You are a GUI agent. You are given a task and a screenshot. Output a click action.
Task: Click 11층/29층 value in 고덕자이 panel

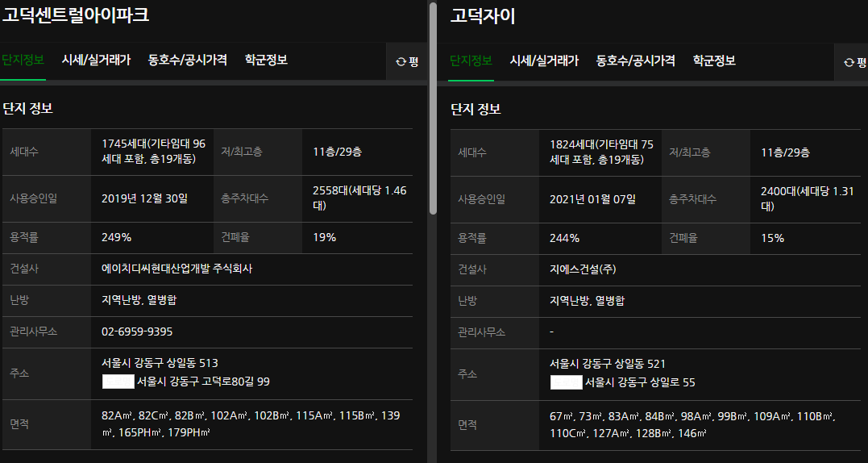(785, 152)
